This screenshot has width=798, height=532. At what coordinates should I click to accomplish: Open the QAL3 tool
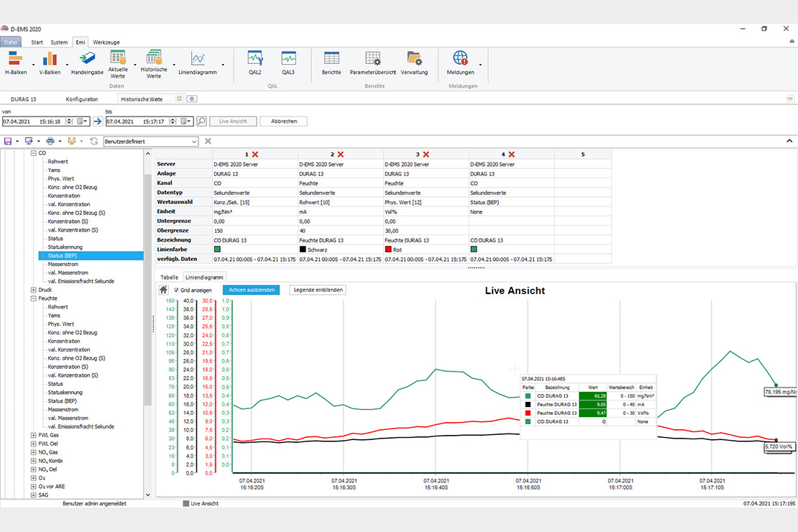[x=288, y=63]
